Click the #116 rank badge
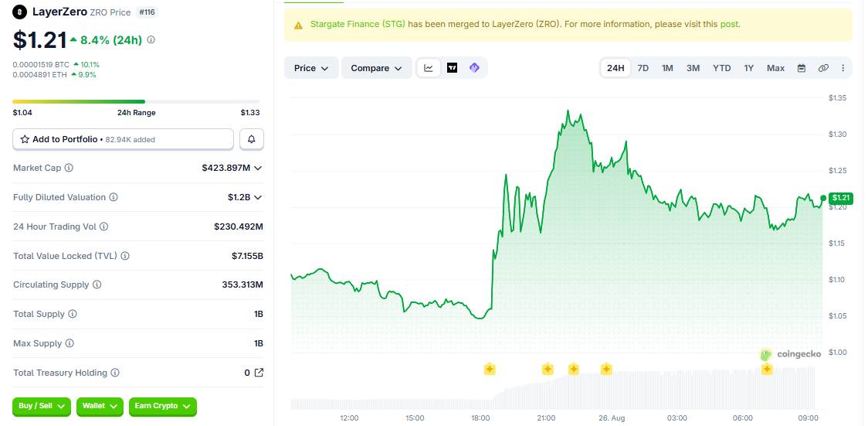868x426 pixels. point(146,12)
